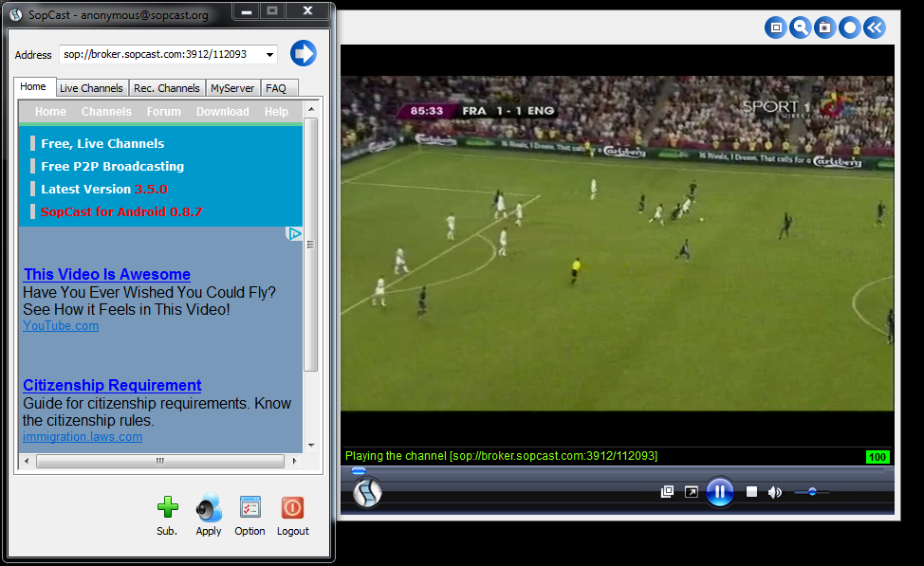Click the magnifier zoom icon in player
The width and height of the screenshot is (924, 566).
click(801, 27)
